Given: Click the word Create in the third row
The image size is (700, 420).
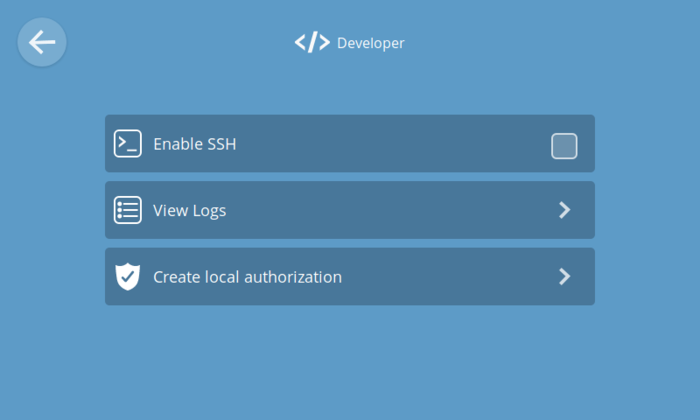Looking at the screenshot, I should pyautogui.click(x=176, y=277).
